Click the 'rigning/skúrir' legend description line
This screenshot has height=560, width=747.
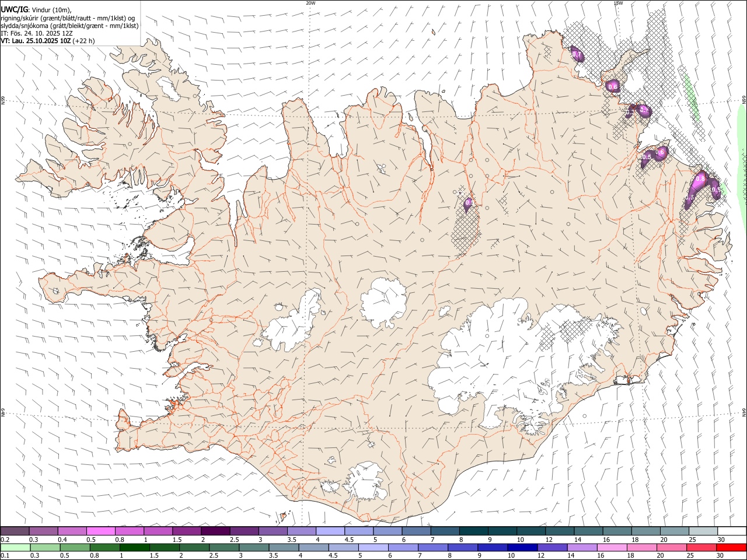(x=67, y=18)
